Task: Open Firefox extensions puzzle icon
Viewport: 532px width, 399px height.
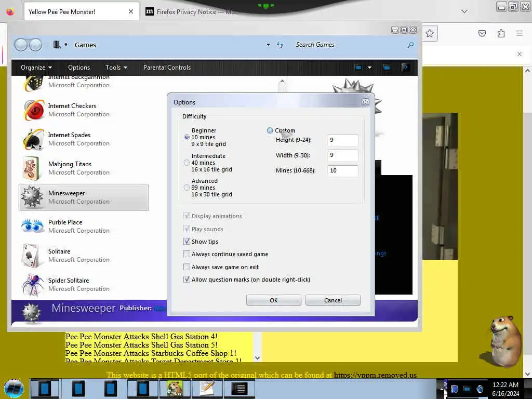Action: (501, 33)
